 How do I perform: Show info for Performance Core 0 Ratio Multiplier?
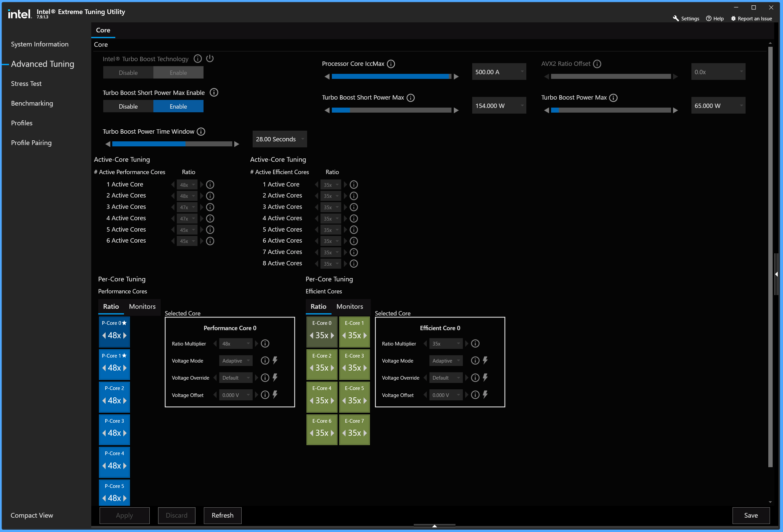tap(265, 344)
